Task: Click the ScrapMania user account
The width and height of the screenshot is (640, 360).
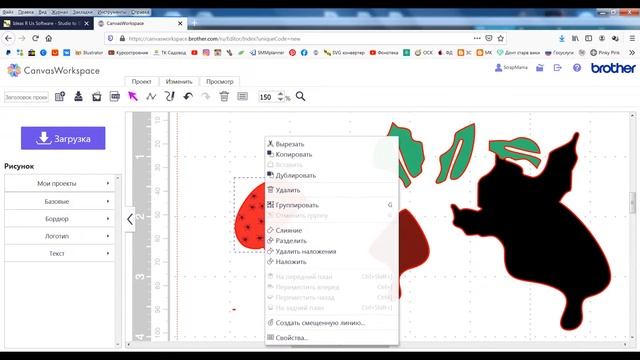Action: (511, 67)
